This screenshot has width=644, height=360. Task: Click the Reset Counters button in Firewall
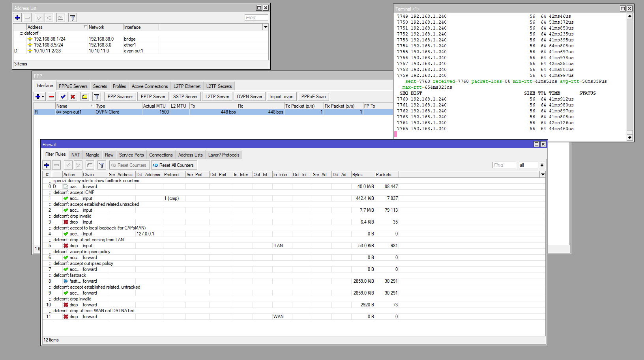click(129, 165)
